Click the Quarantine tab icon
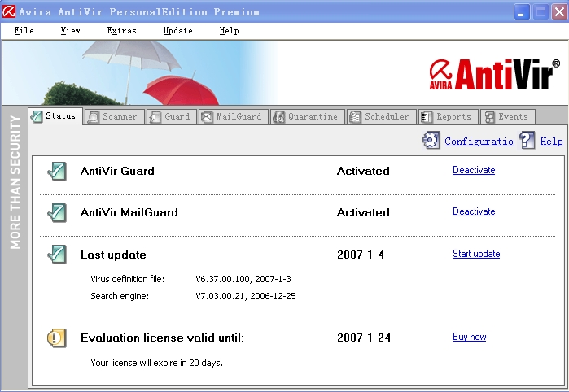 tap(278, 117)
